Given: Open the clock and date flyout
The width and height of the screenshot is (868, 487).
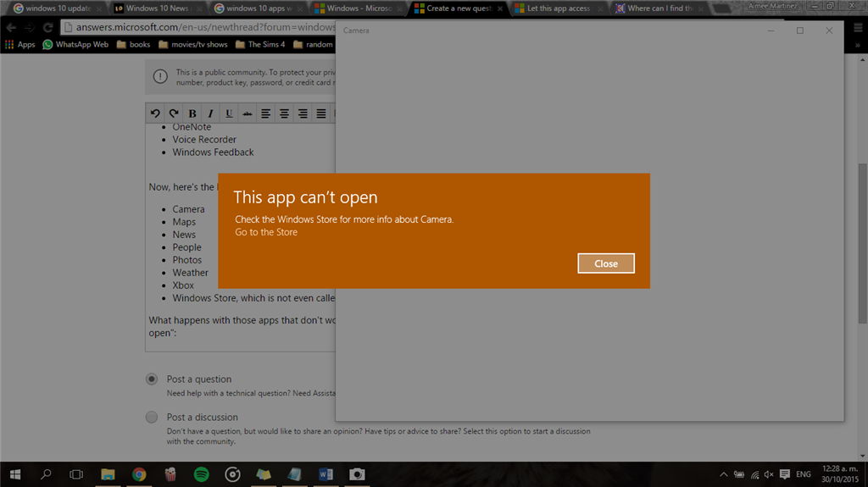Looking at the screenshot, I should [x=840, y=473].
